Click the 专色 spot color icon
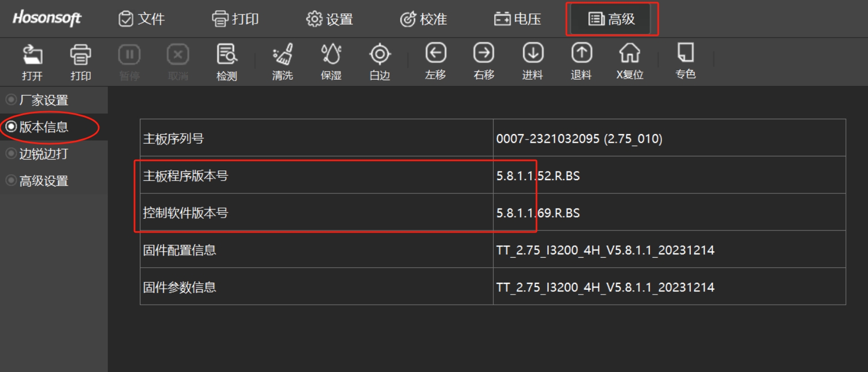This screenshot has width=868, height=372. coord(685,61)
